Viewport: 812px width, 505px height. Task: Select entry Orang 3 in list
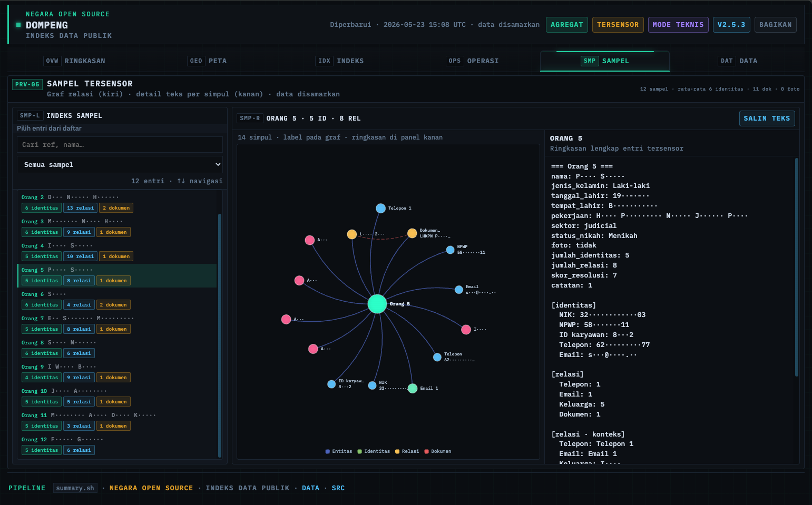118,227
